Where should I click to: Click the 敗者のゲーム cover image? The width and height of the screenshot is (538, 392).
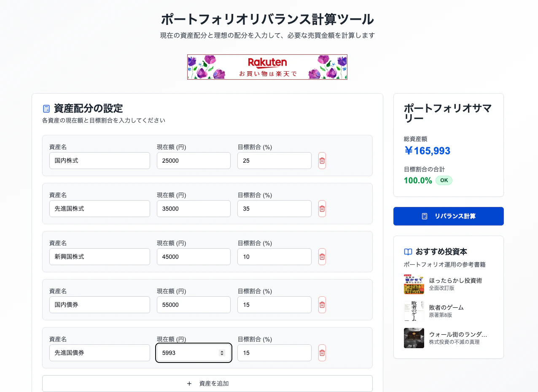click(x=414, y=311)
